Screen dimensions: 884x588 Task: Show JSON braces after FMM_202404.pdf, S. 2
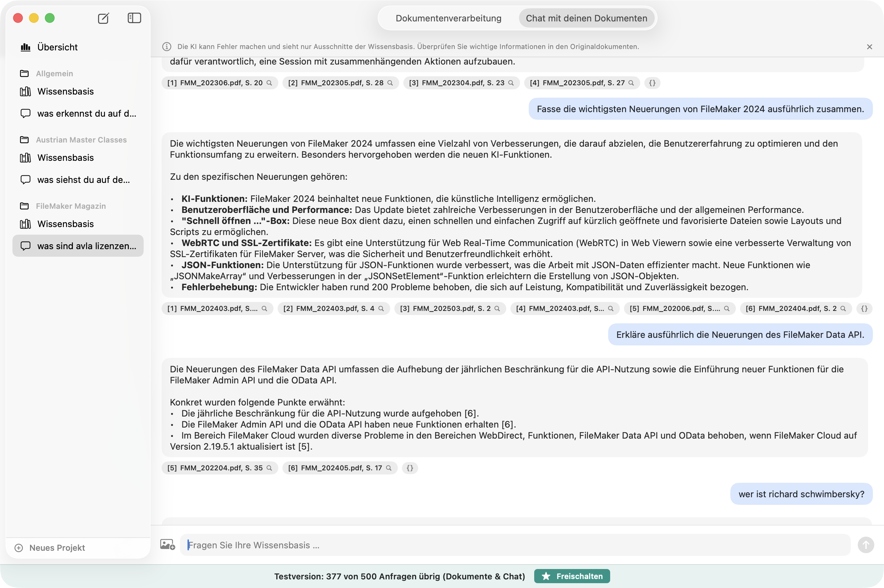click(864, 308)
